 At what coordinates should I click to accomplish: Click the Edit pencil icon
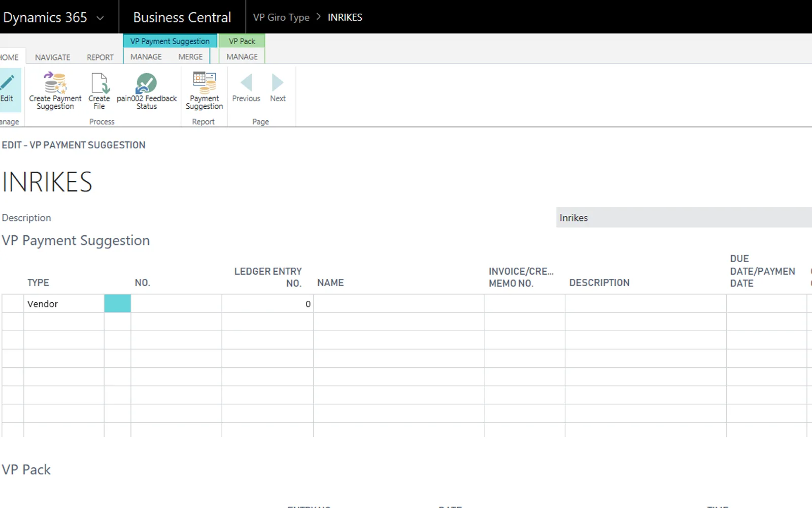pos(7,82)
